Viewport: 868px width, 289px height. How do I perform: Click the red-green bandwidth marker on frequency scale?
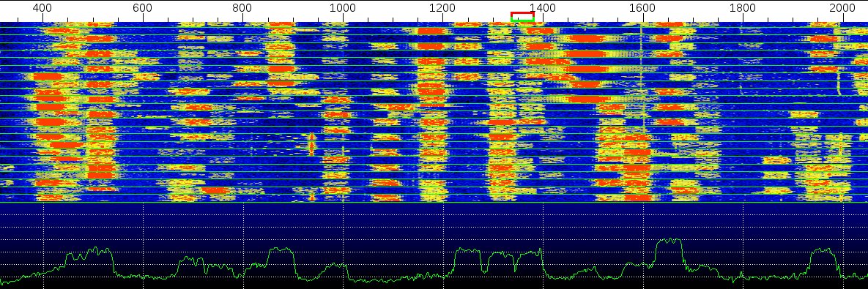522,17
